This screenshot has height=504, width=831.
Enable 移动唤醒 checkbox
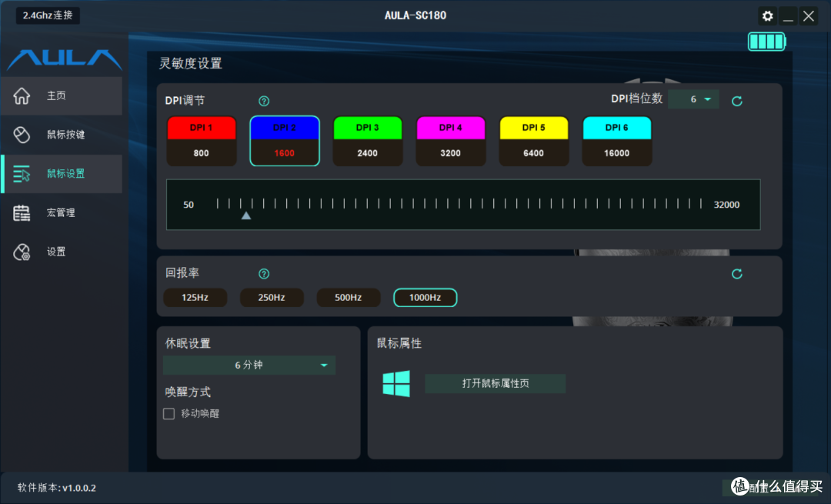(169, 414)
